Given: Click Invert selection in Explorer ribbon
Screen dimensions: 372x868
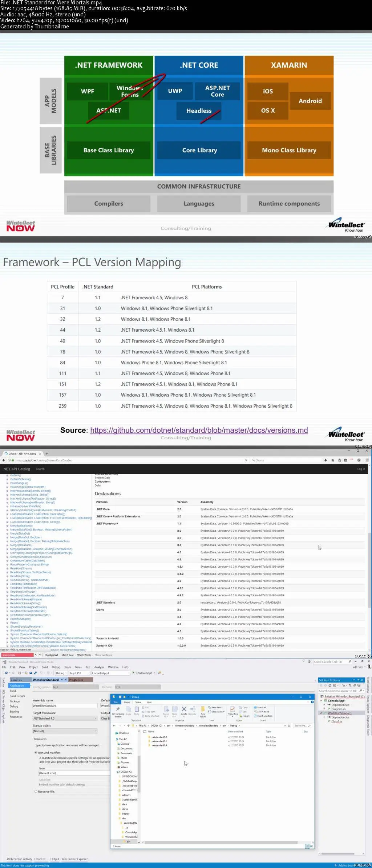Looking at the screenshot, I should click(x=263, y=716).
